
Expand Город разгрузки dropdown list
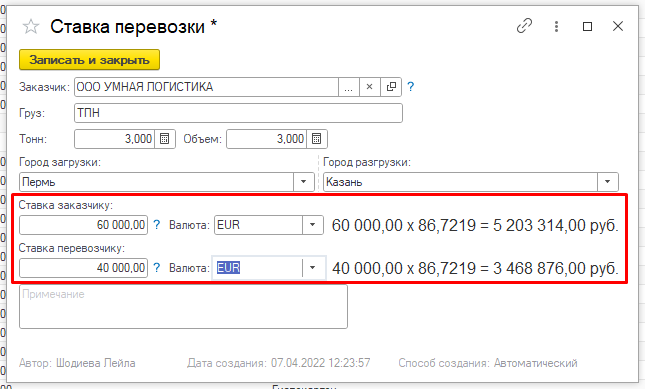pyautogui.click(x=608, y=182)
